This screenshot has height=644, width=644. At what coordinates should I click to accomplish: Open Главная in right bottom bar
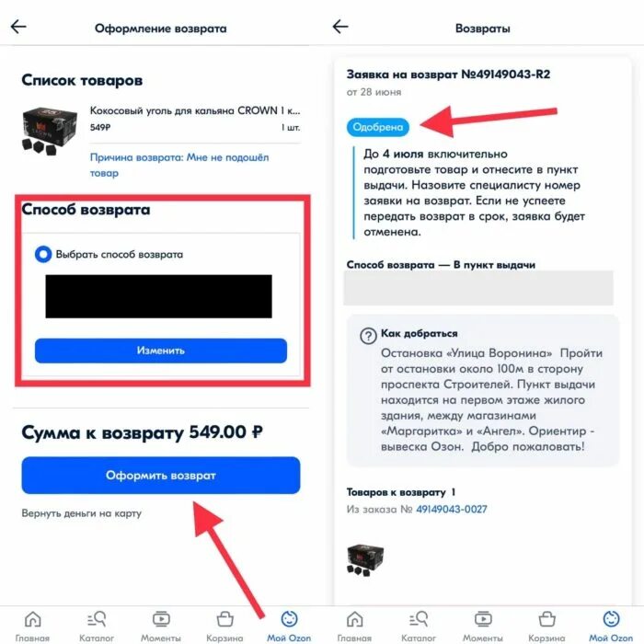point(354,627)
